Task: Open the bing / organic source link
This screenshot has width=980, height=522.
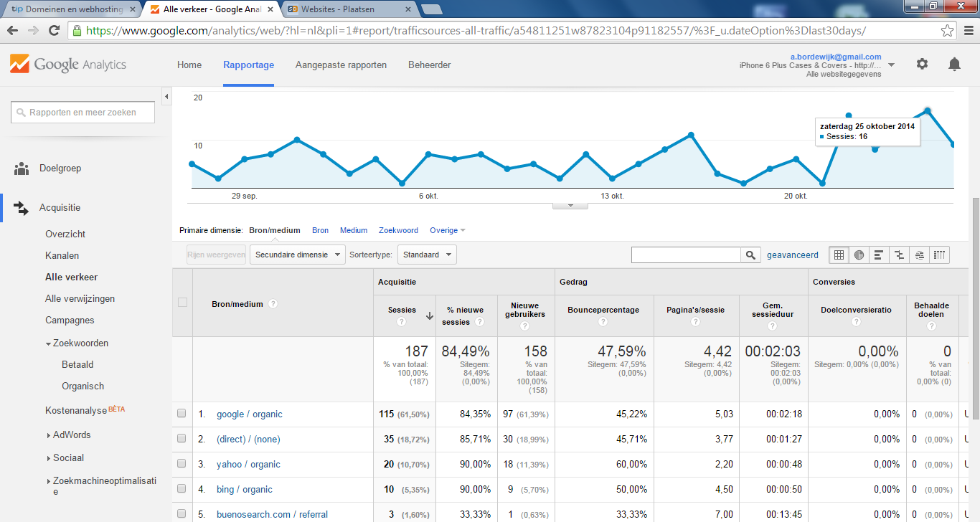Action: pos(245,489)
